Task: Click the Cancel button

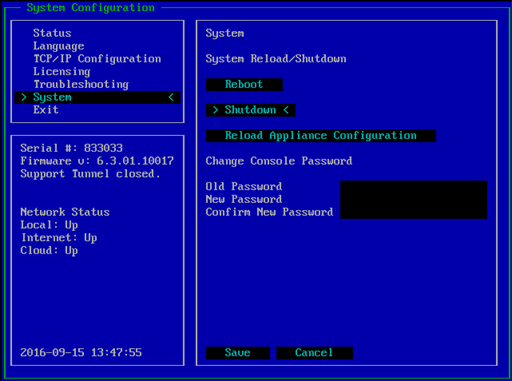Action: click(x=315, y=353)
